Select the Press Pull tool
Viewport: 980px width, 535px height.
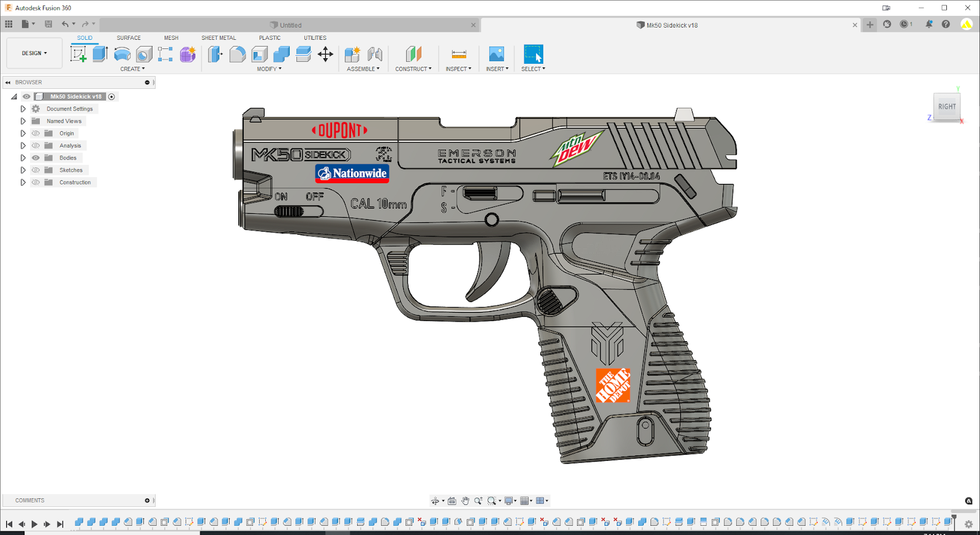coord(215,54)
